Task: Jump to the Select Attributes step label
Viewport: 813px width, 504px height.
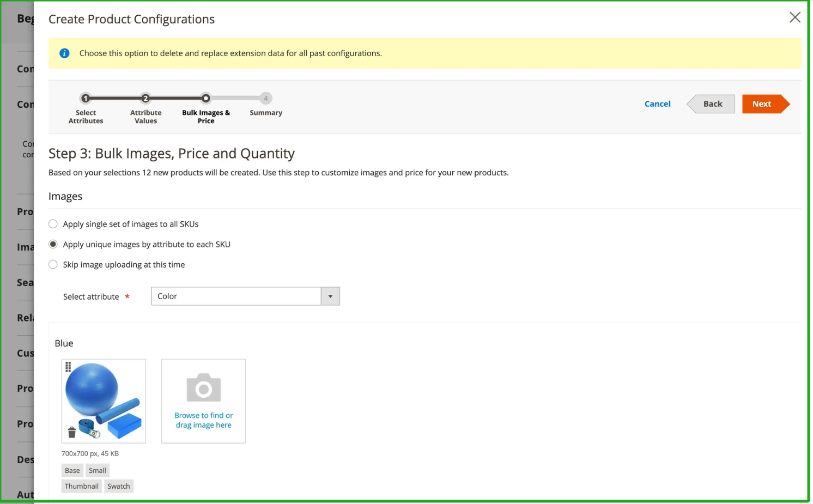Action: (x=86, y=117)
